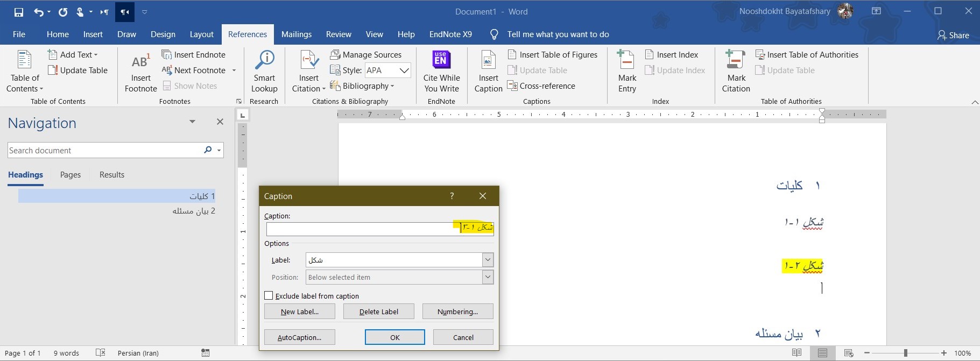Open search options dropdown arrow
The image size is (980, 361).
point(219,150)
